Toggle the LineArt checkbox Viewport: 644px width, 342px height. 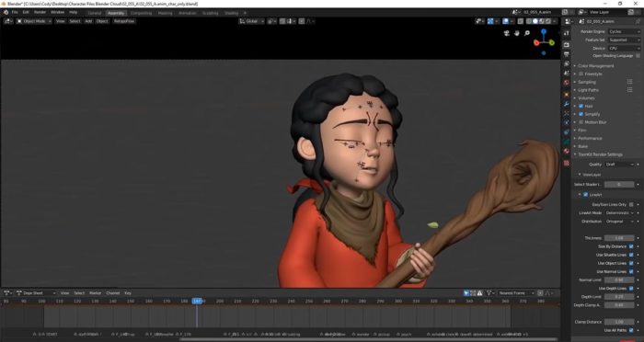click(586, 195)
